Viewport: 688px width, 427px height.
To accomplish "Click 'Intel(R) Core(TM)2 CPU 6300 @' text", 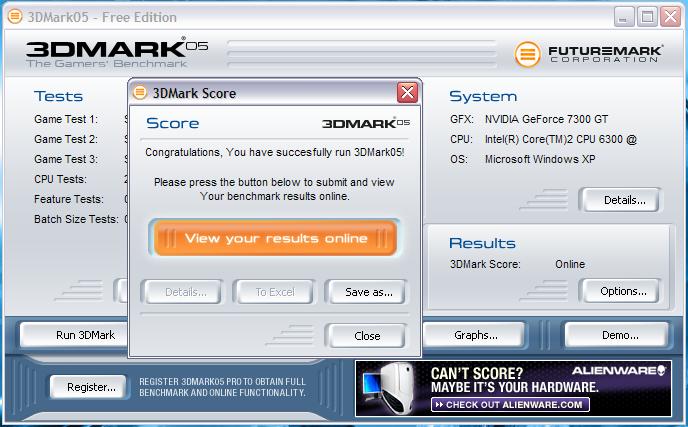I will click(x=560, y=139).
